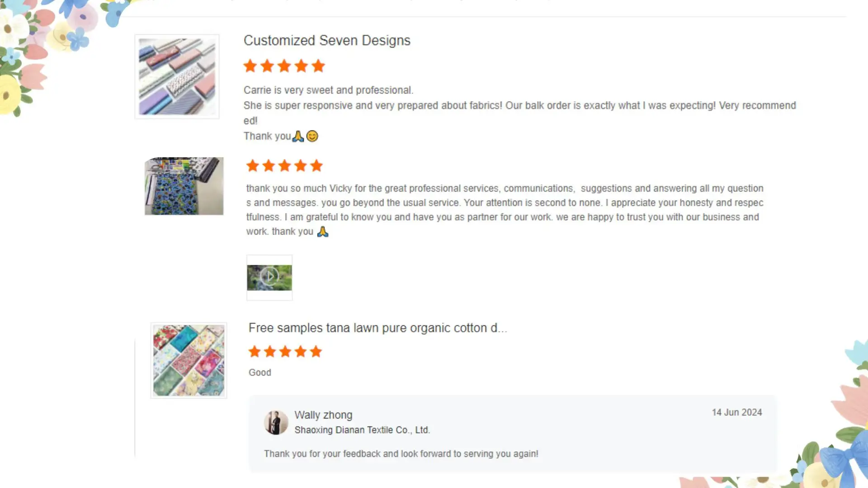Viewport: 868px width, 488px height.
Task: Open Shaoxing Dianan Textile Co., Ltd. link
Action: click(x=362, y=430)
